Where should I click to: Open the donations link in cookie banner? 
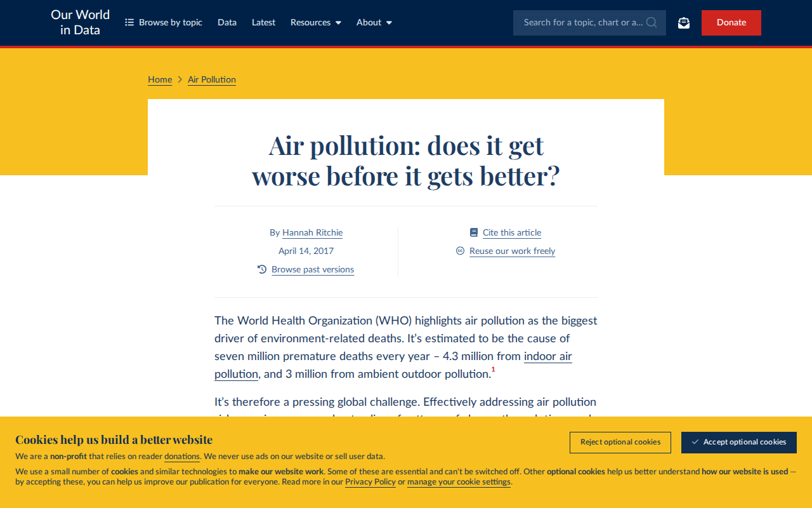(182, 456)
